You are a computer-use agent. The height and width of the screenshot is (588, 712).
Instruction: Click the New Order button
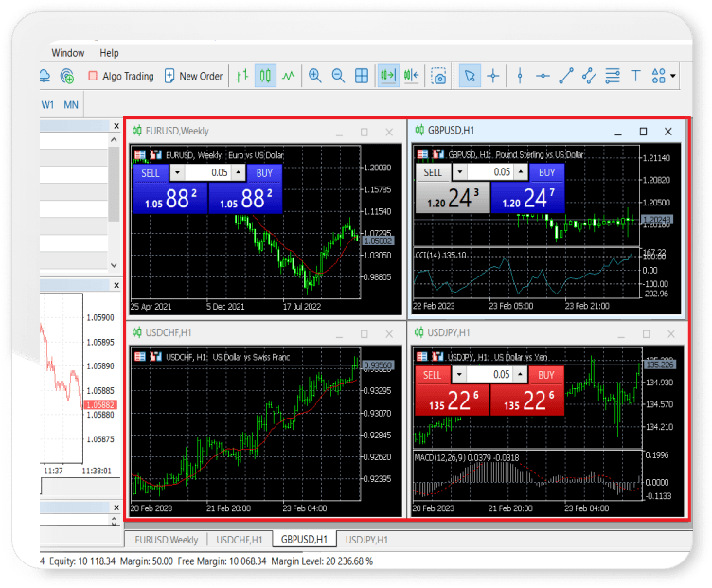(x=193, y=76)
